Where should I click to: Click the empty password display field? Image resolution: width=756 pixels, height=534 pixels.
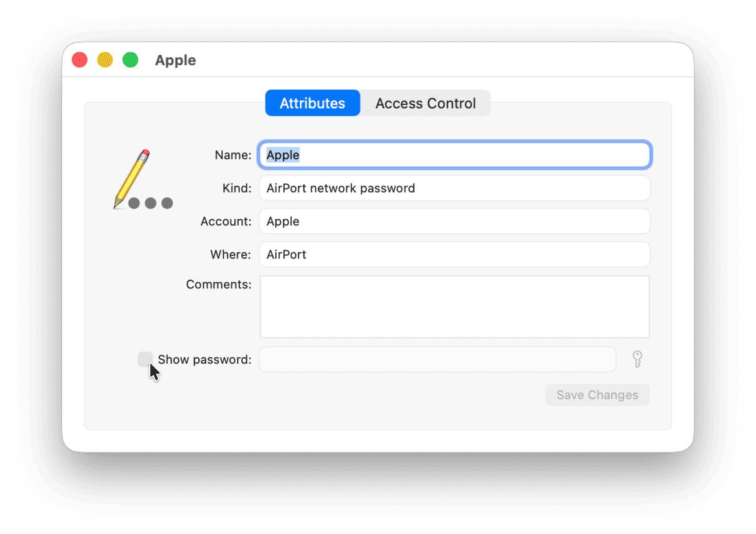pos(437,359)
